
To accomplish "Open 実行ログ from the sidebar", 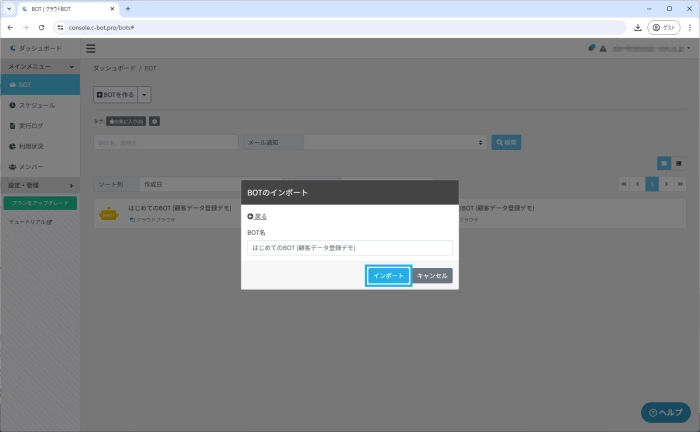I will (x=32, y=126).
